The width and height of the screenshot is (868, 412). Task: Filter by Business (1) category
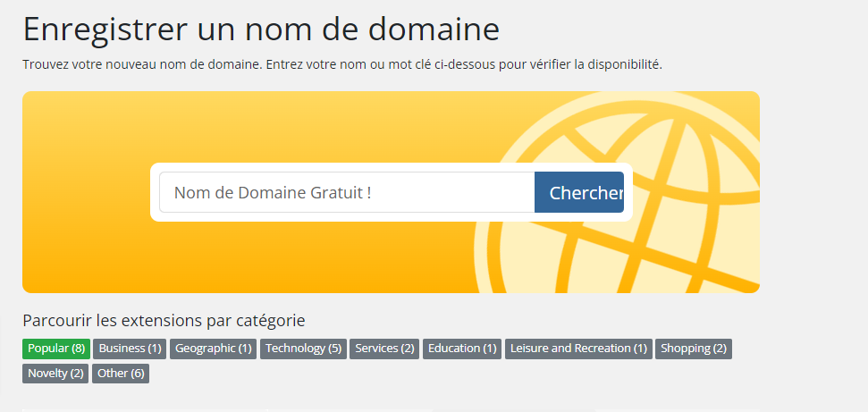pyautogui.click(x=131, y=349)
